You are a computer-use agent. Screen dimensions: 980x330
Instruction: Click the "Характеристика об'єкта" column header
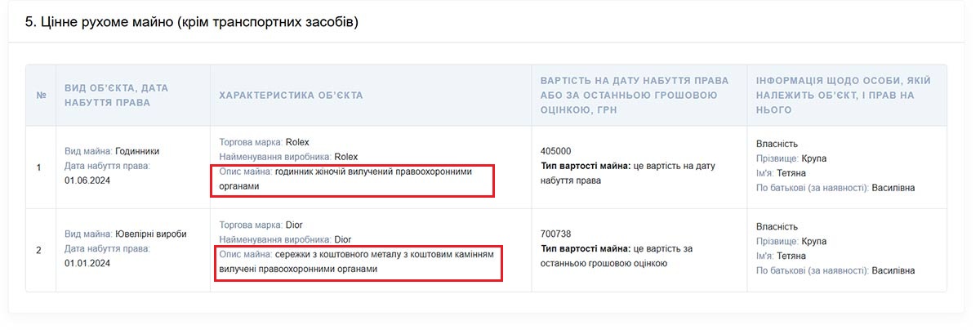click(x=291, y=96)
